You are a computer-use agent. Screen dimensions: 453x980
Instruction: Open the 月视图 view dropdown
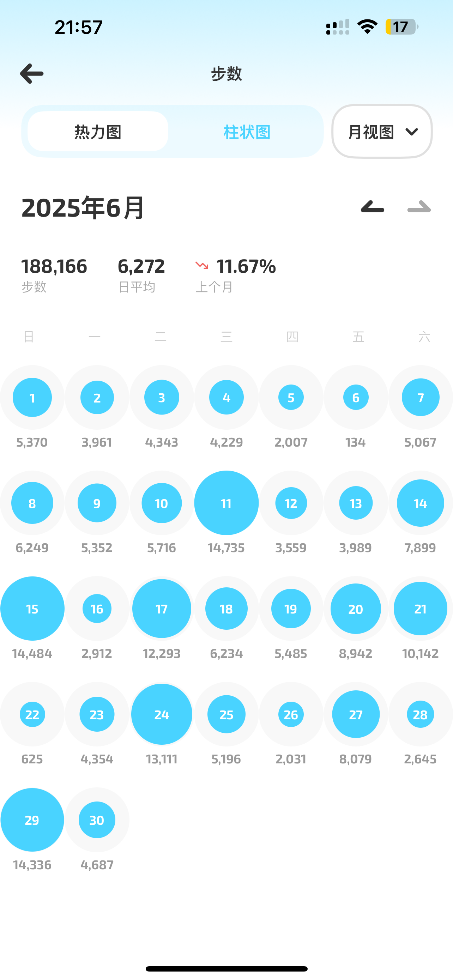coord(381,132)
